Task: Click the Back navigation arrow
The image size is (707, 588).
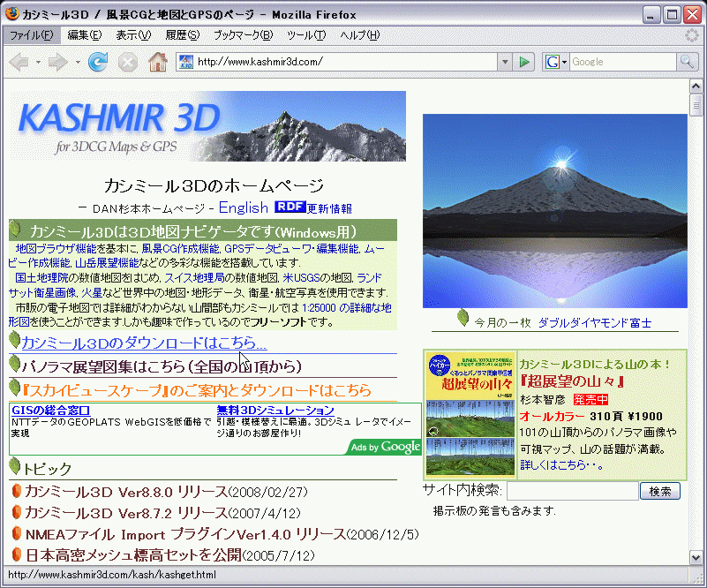Action: point(19,62)
